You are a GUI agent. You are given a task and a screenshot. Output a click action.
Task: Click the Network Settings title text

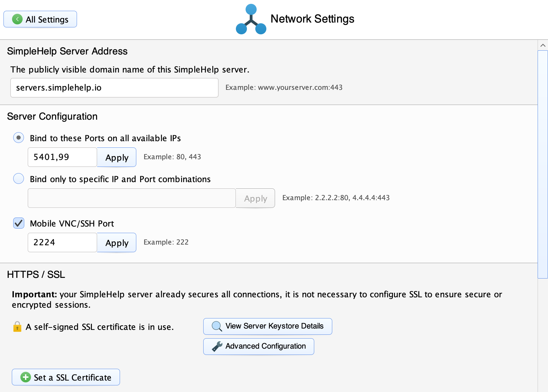[312, 19]
